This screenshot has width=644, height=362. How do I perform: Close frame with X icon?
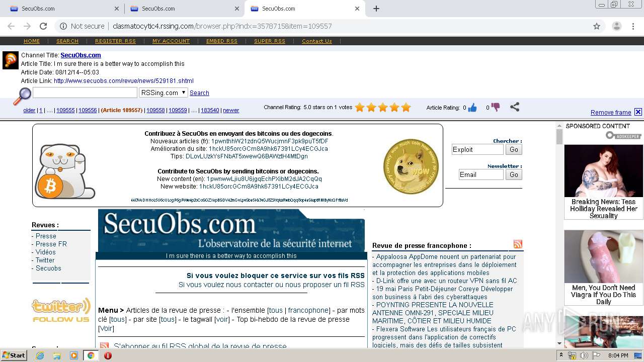(638, 112)
